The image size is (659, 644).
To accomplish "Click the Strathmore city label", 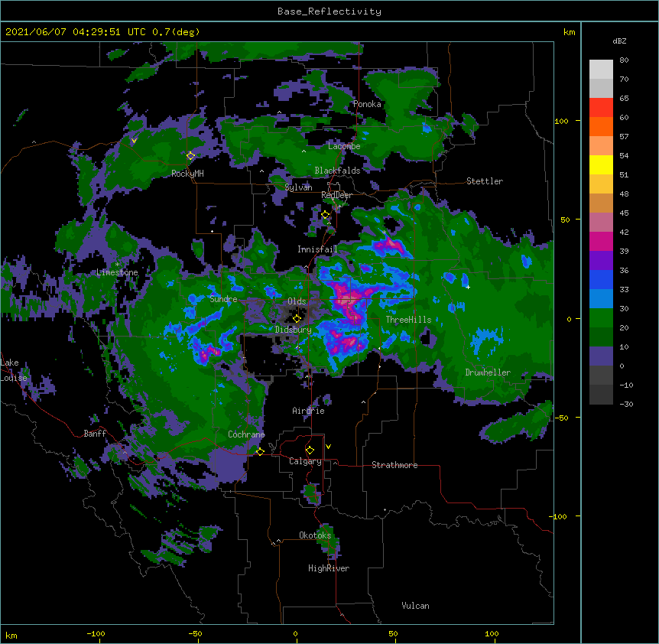I will click(394, 465).
